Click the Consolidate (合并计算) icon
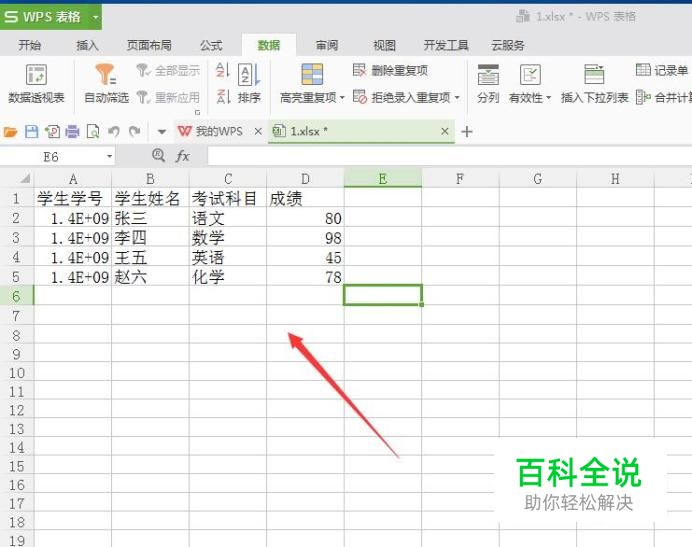The height and width of the screenshot is (547, 692). (x=643, y=97)
